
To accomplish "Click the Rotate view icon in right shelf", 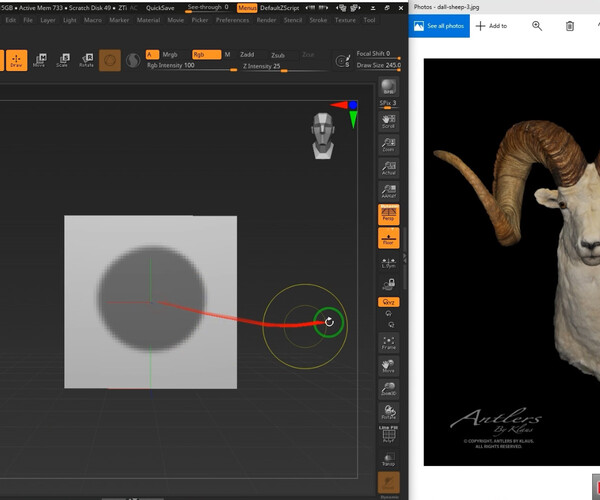I will pos(388,412).
